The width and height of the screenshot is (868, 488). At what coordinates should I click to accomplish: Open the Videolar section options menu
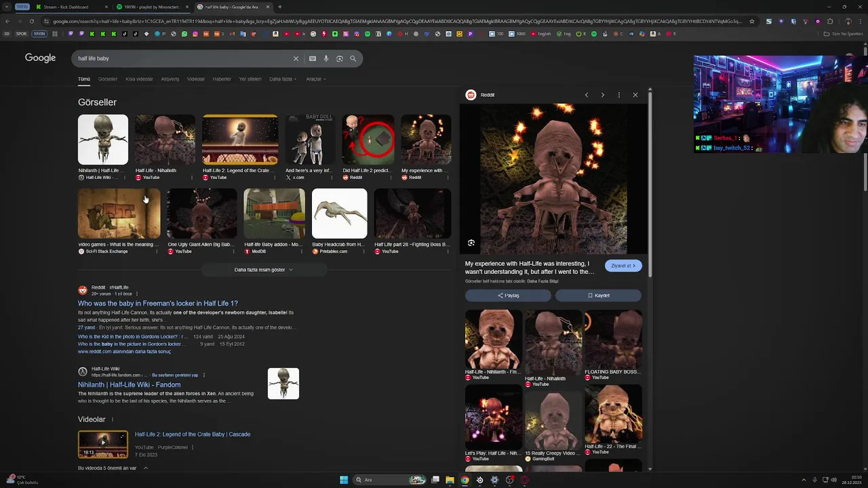tap(113, 420)
